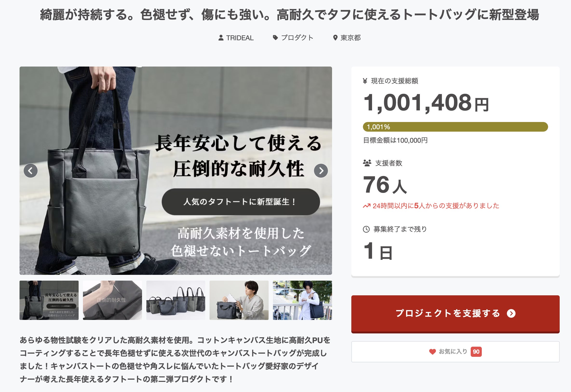Click the tag icon beside プロダクト
The height and width of the screenshot is (392, 571).
point(275,38)
